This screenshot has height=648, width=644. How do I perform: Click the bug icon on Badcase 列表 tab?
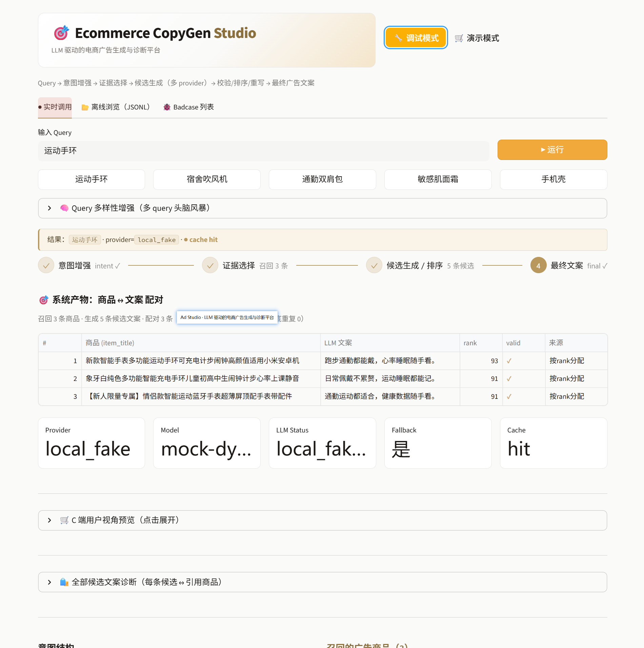coord(167,107)
